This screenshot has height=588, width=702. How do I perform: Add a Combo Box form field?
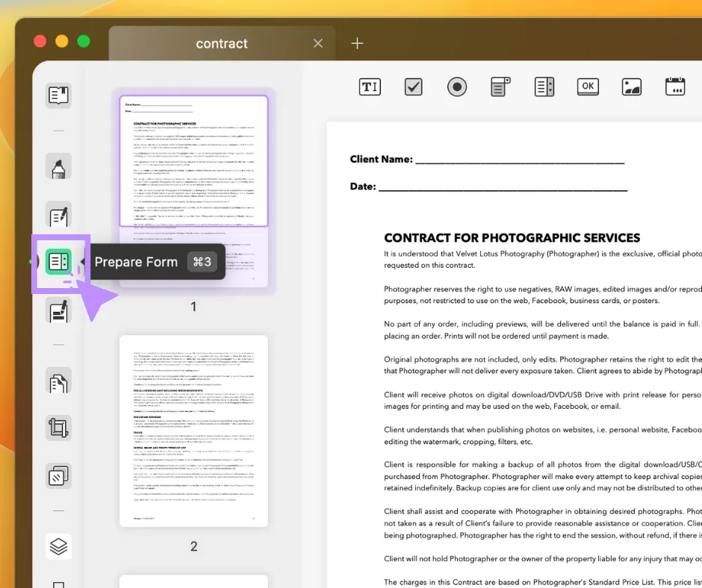500,87
